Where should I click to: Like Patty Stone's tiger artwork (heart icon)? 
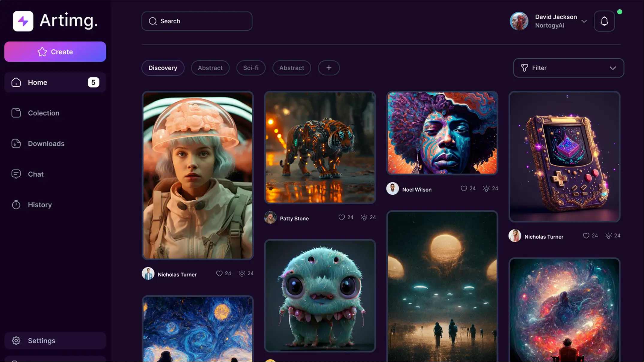(341, 217)
